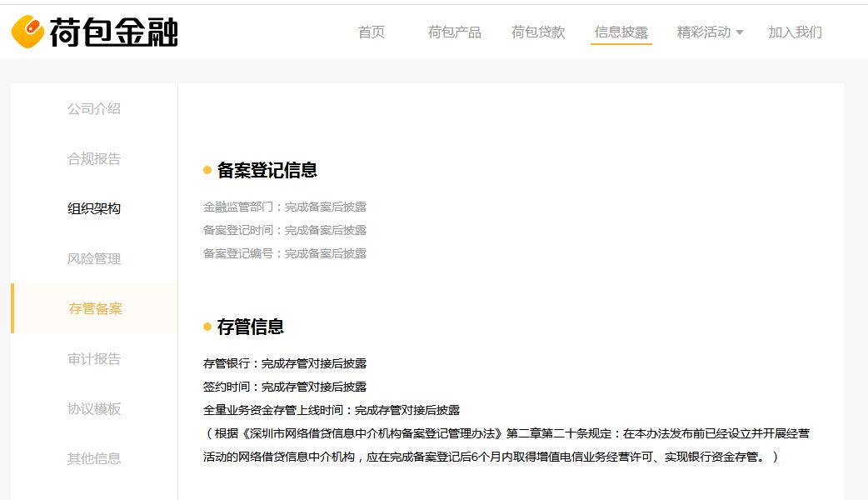Select 协议模板 in the sidebar

93,408
